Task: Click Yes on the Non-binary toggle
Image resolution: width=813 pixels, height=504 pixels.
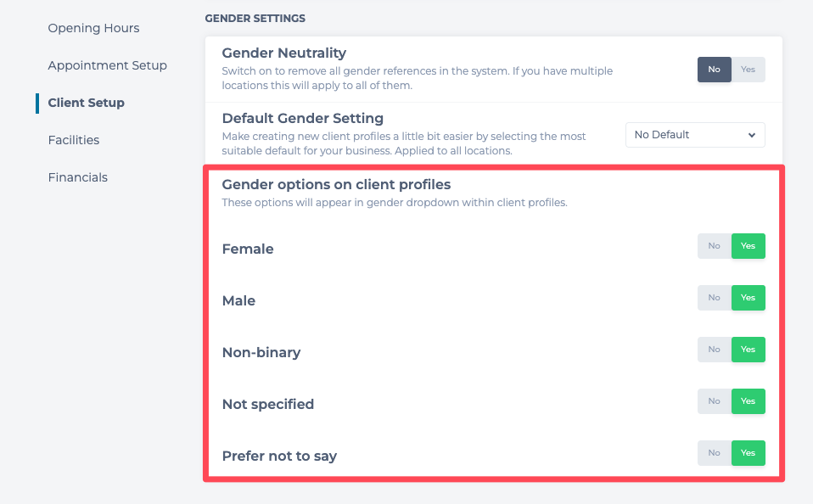Action: pyautogui.click(x=748, y=350)
